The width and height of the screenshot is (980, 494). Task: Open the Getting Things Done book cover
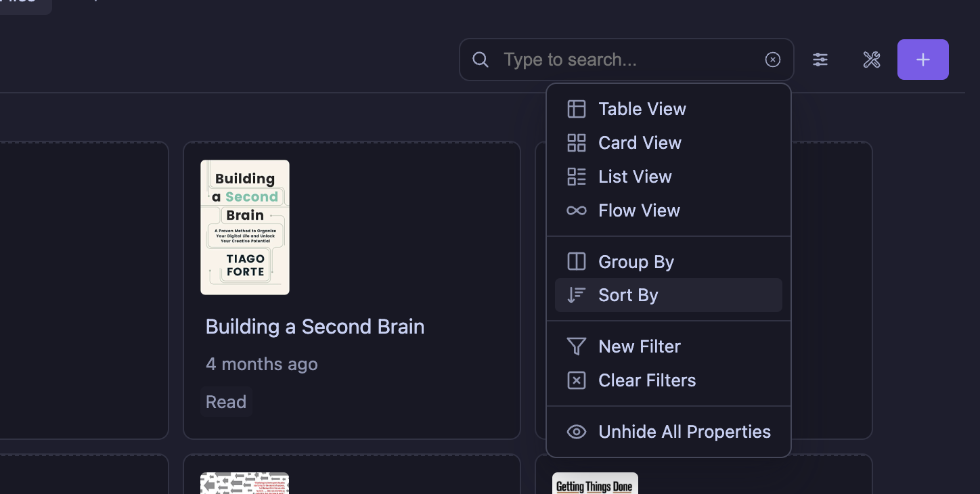(x=595, y=484)
